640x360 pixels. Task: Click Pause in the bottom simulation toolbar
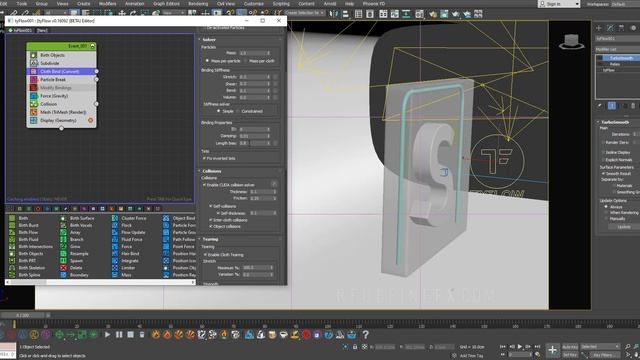coord(119,335)
